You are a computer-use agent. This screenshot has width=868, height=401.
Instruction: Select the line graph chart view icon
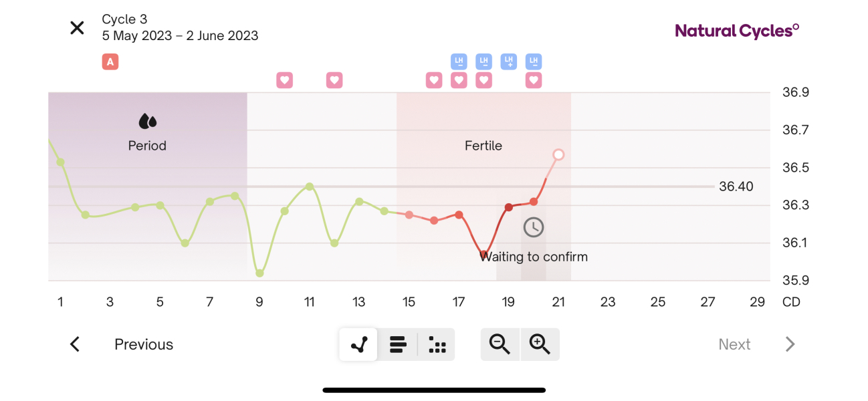[358, 344]
